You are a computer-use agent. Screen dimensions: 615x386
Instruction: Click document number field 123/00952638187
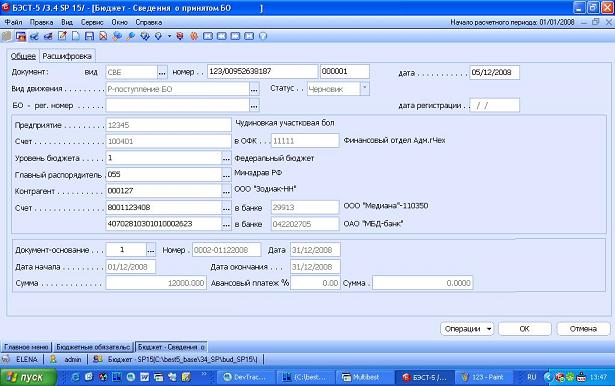262,72
